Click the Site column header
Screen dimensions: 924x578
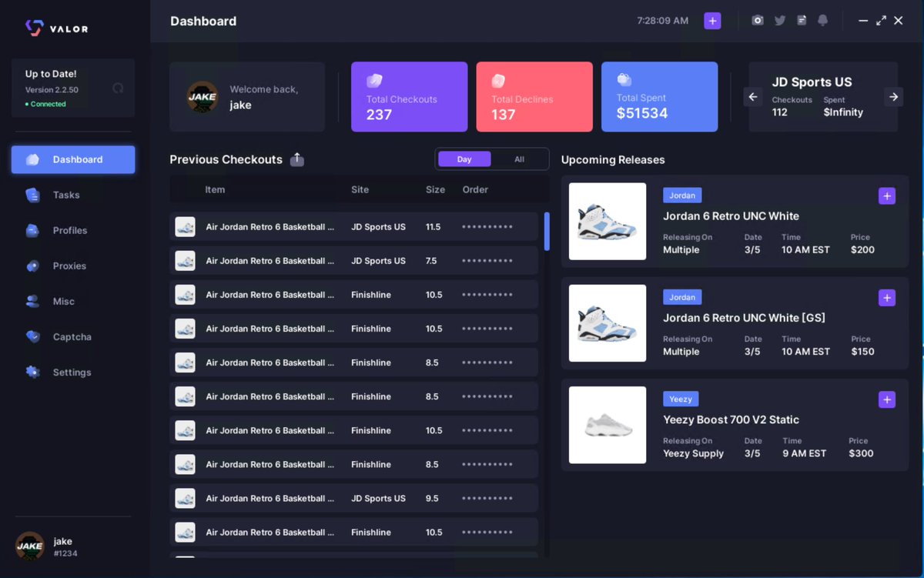click(360, 189)
